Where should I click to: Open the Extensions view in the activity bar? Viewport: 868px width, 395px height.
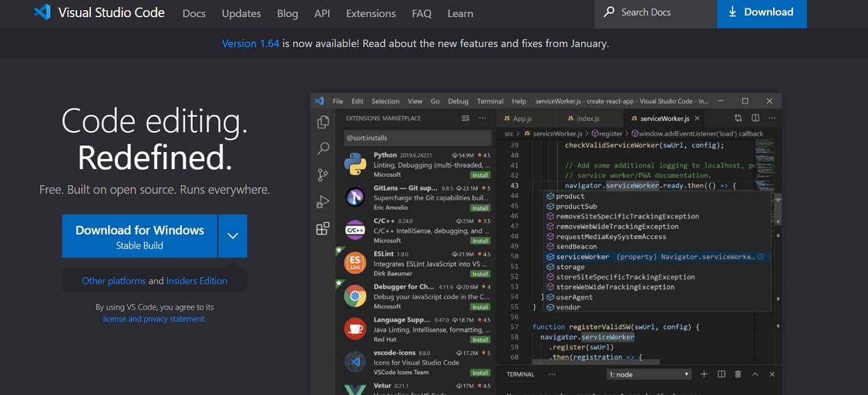[323, 228]
